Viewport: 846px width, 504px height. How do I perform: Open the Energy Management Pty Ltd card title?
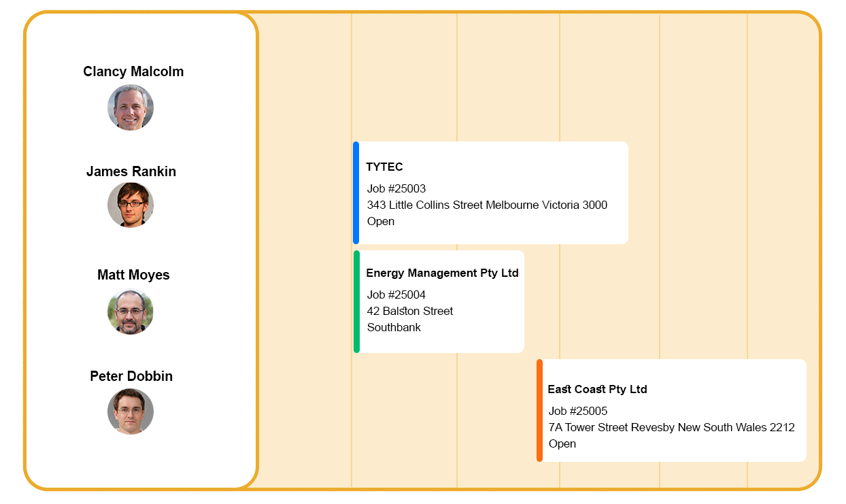click(x=442, y=273)
